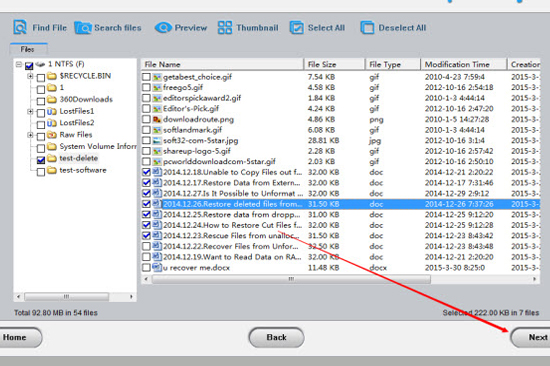Click the Deselect All icon
Image resolution: width=550 pixels, height=366 pixels.
tap(367, 28)
